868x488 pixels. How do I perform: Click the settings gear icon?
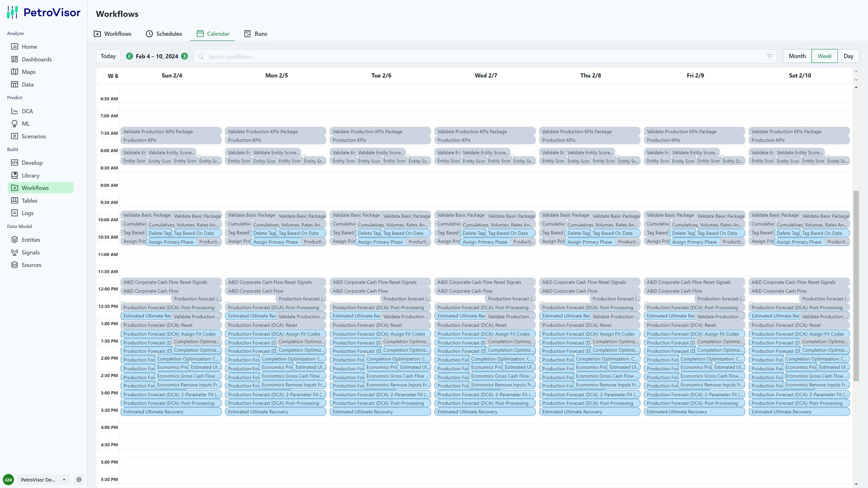pyautogui.click(x=79, y=480)
